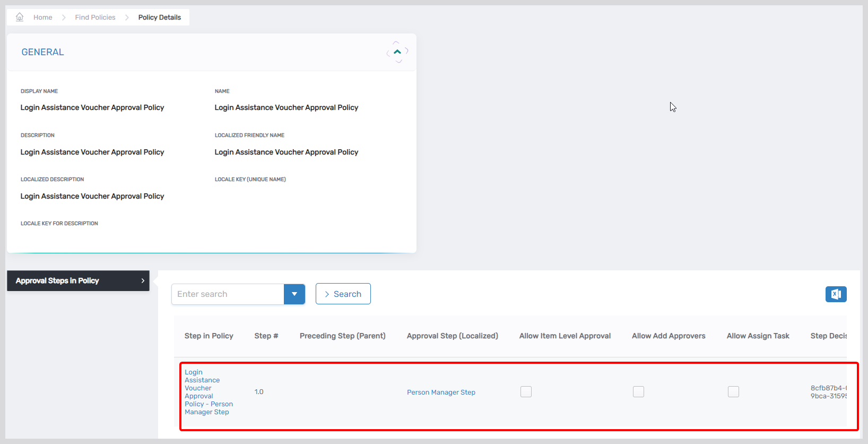This screenshot has height=444, width=868.
Task: Click the Policy Details breadcrumb
Action: point(159,18)
